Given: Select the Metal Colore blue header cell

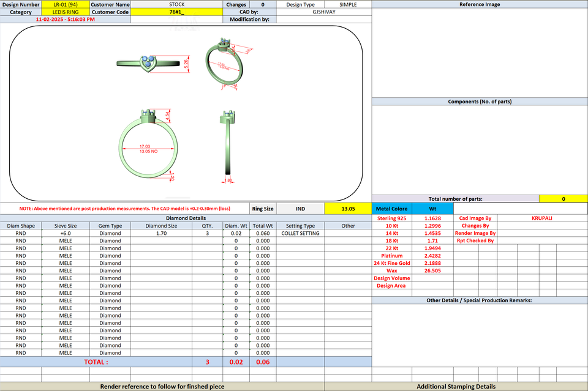Looking at the screenshot, I should 391,209.
